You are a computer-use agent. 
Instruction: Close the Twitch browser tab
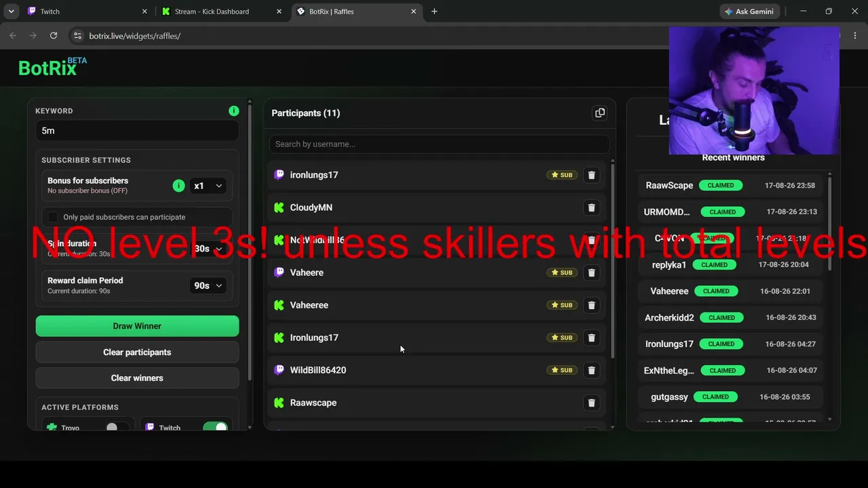[144, 12]
